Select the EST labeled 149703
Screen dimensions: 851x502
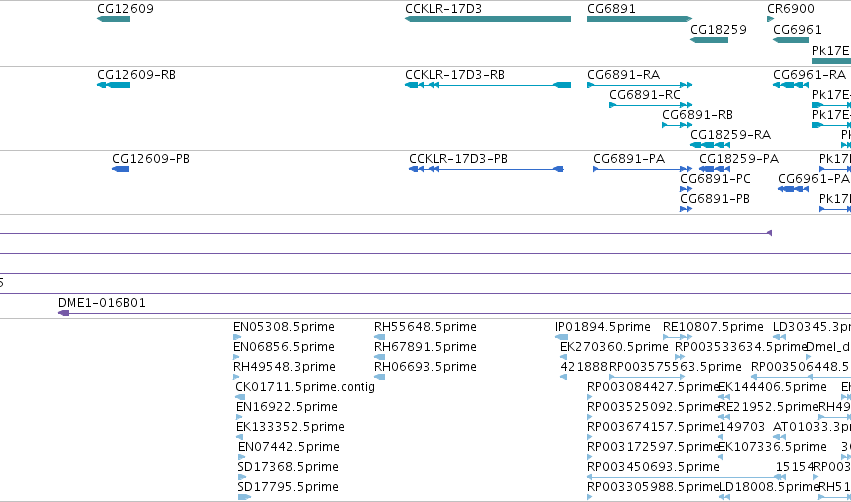pos(741,427)
